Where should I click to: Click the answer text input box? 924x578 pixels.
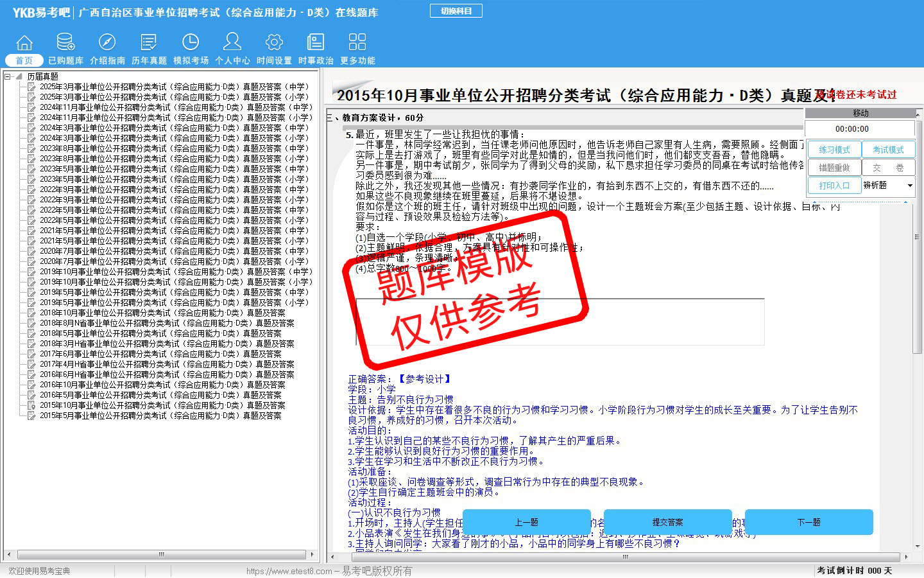(560, 322)
